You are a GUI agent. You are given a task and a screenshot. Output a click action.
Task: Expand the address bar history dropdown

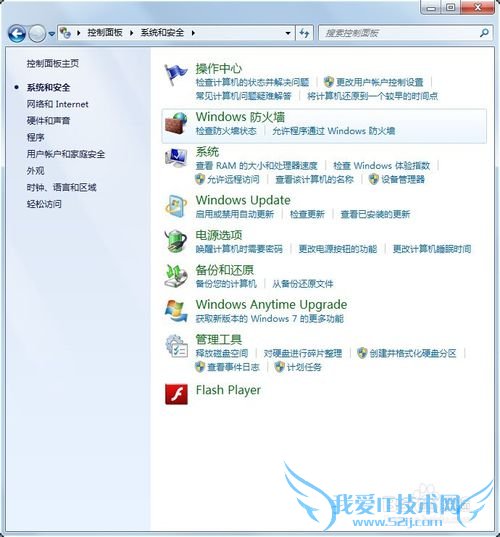(x=288, y=33)
